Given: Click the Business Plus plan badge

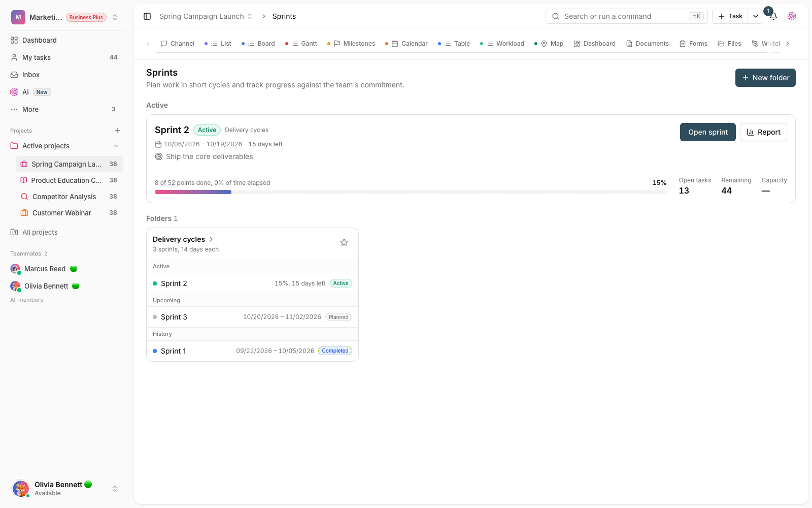Looking at the screenshot, I should [x=86, y=17].
